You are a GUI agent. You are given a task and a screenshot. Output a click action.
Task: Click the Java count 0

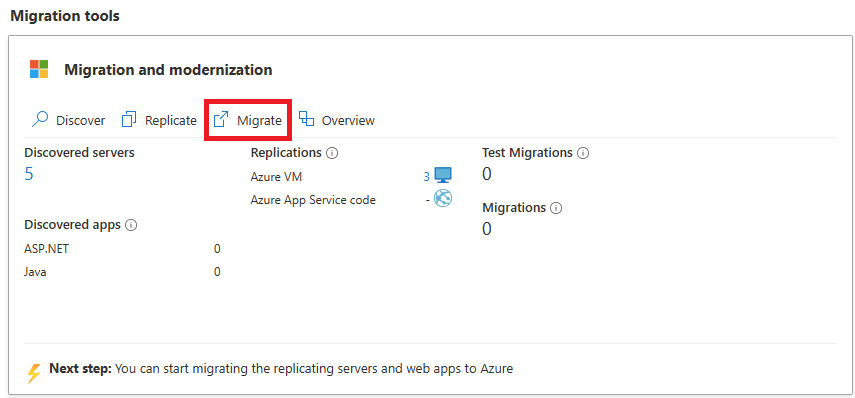click(217, 272)
